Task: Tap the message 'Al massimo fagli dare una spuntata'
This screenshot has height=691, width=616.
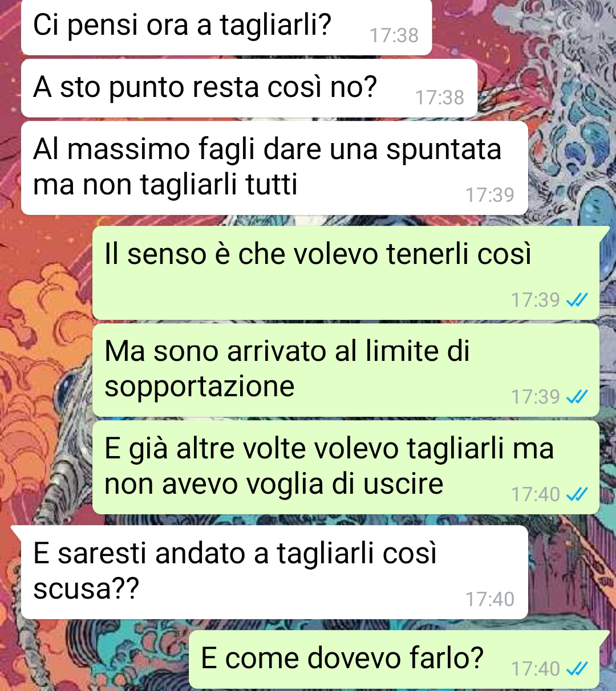Action: [x=274, y=168]
